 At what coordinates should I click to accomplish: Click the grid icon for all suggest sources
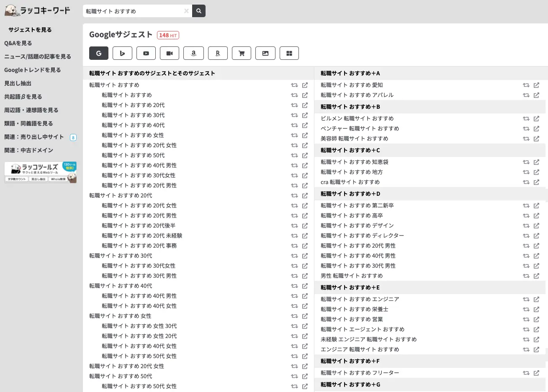click(x=289, y=53)
